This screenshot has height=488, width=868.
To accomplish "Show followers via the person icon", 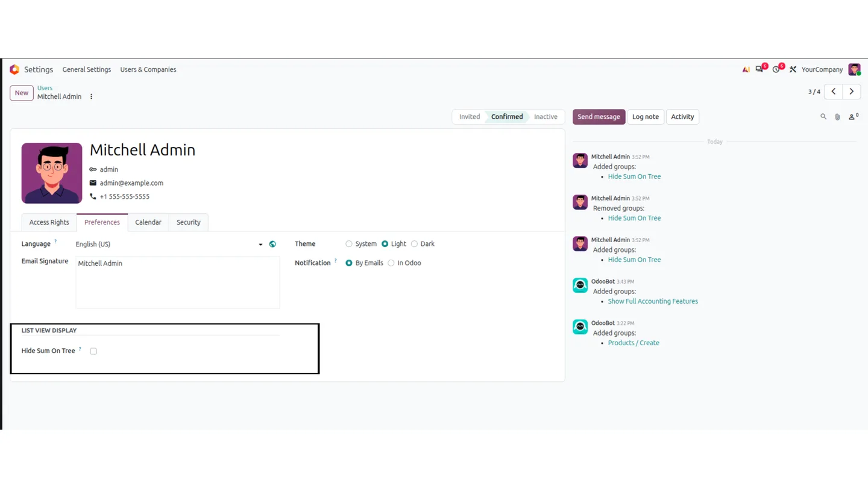I will [852, 117].
